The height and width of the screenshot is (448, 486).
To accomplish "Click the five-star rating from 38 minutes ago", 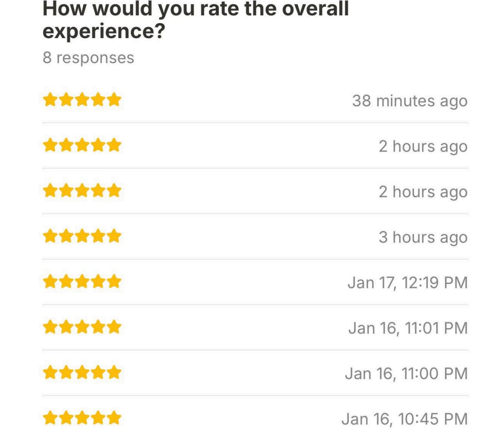I will pyautogui.click(x=82, y=100).
